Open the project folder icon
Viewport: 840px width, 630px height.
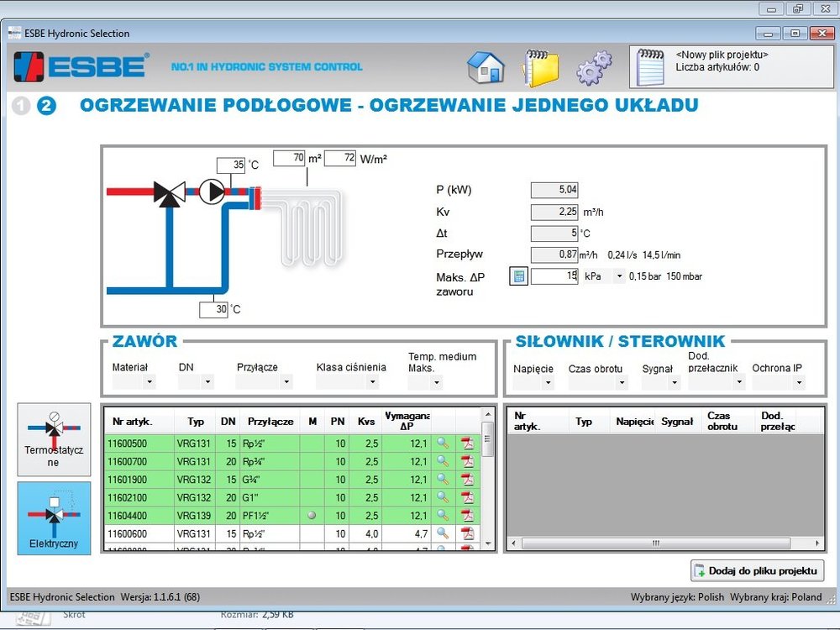(x=539, y=67)
